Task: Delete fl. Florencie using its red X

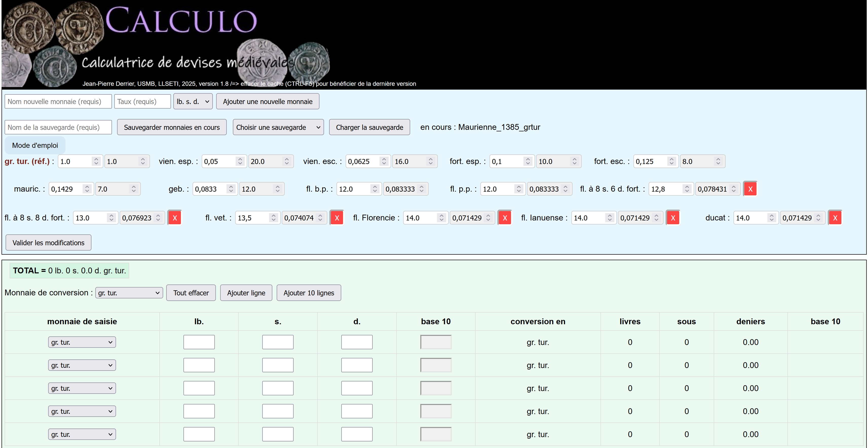Action: (x=504, y=218)
